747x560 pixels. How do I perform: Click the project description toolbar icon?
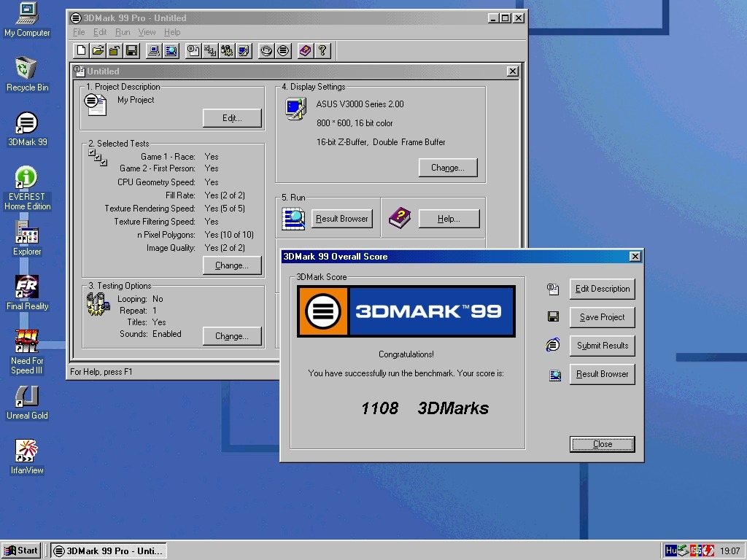click(x=193, y=50)
